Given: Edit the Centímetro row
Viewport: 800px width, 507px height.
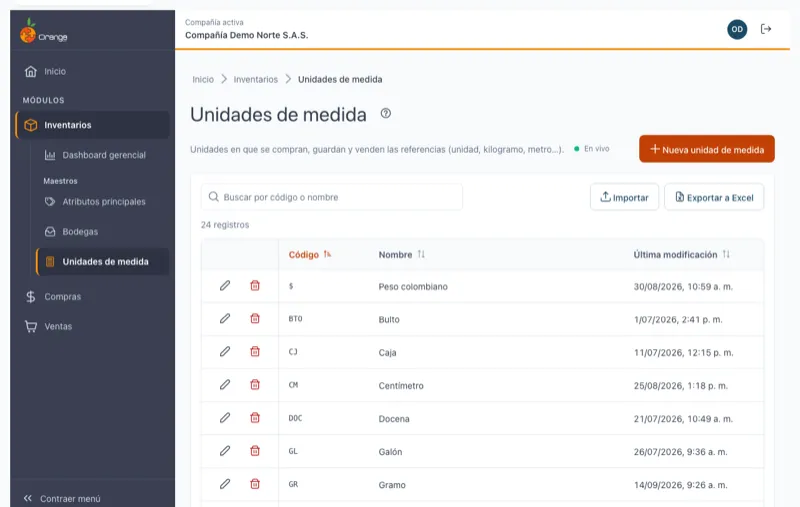Looking at the screenshot, I should point(225,385).
